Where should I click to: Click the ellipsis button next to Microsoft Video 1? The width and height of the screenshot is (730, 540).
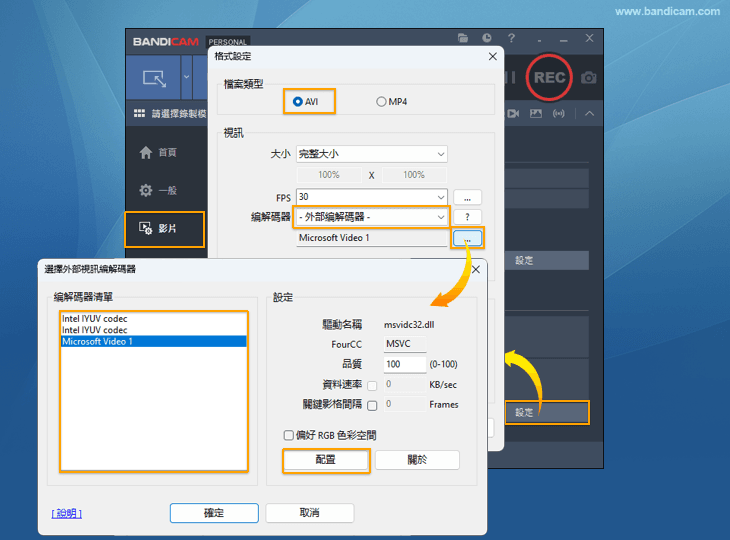467,238
